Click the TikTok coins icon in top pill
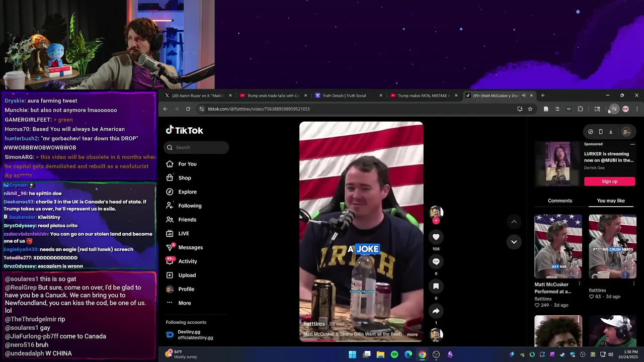This screenshot has width=644, height=362. coord(591,132)
